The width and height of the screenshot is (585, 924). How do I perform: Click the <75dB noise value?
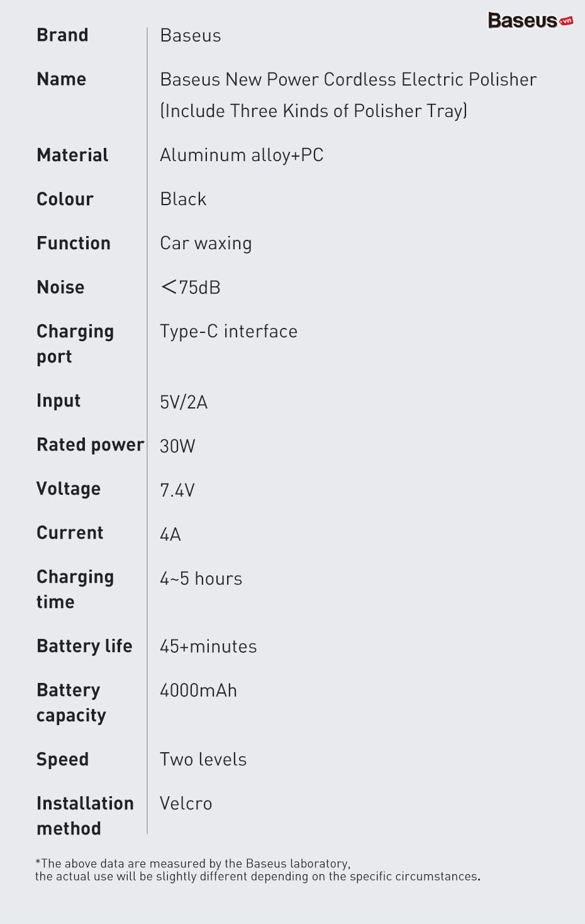pos(191,288)
